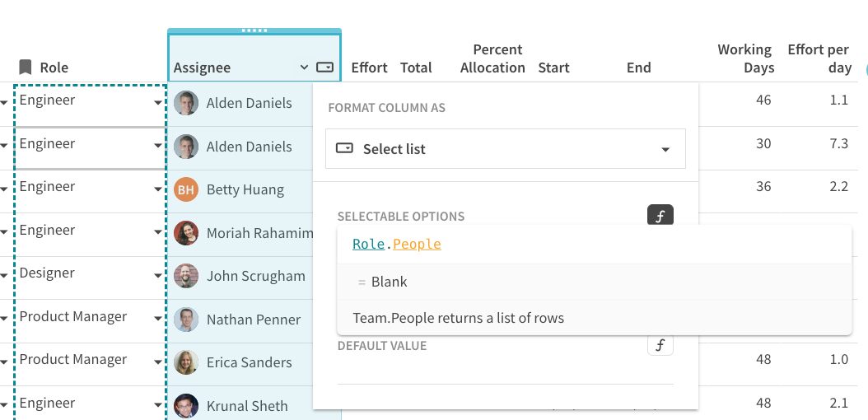
Task: Open the Assignee column dropdown chevron
Action: (303, 68)
